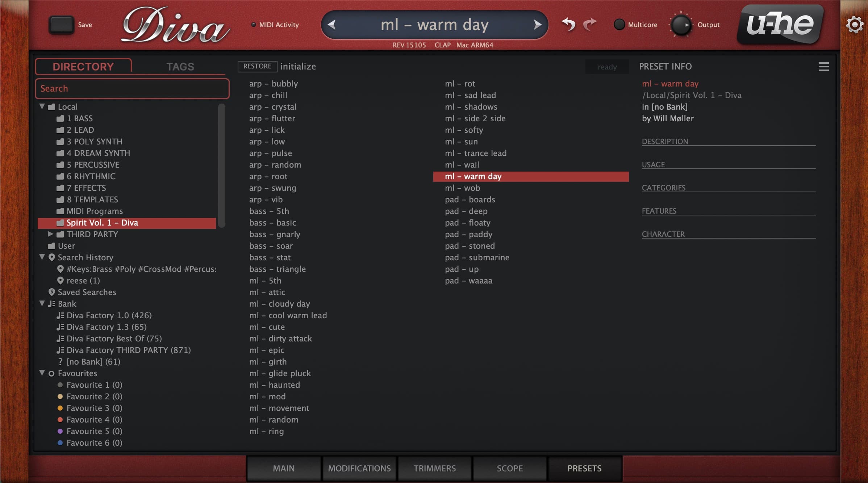Select the blue Favourite 6 dot
This screenshot has height=483, width=868.
(x=60, y=443)
